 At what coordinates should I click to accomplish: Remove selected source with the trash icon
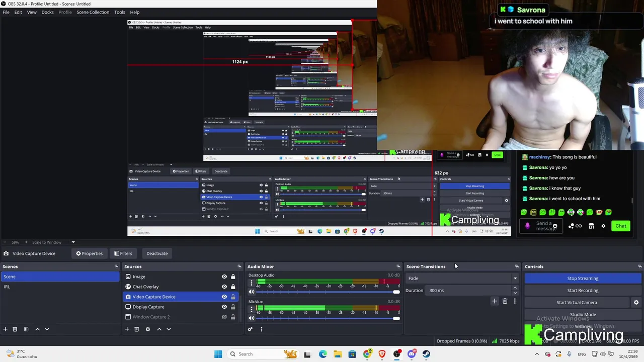[x=136, y=329]
